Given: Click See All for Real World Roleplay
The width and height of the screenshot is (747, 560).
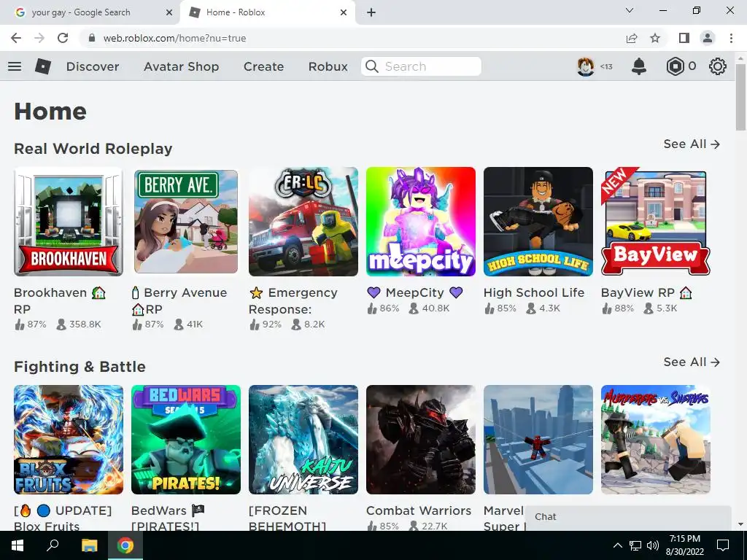Looking at the screenshot, I should coord(692,144).
